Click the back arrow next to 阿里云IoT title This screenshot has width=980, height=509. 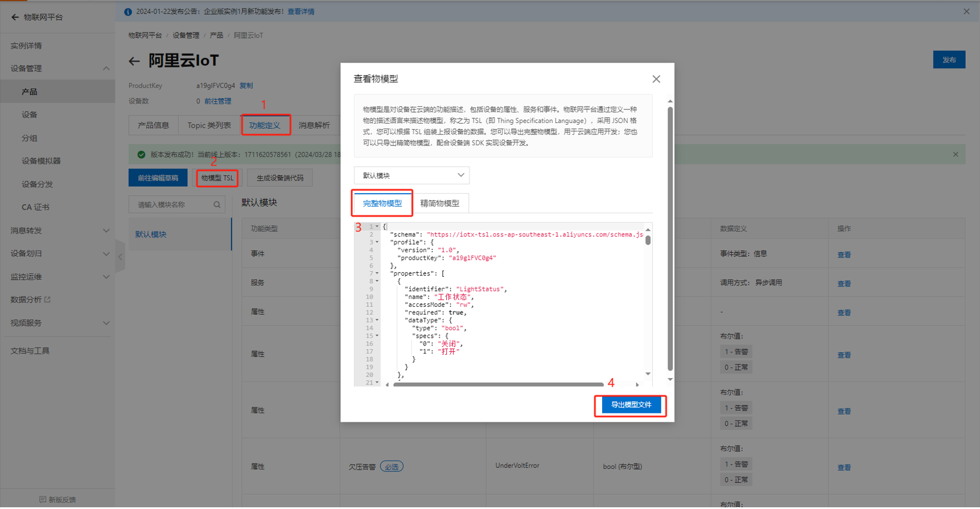[x=134, y=61]
